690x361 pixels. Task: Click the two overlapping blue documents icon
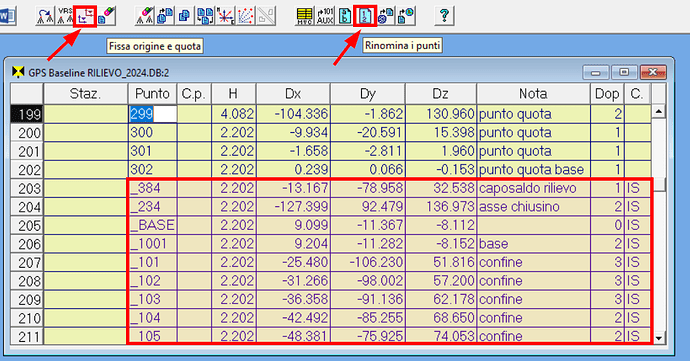[x=185, y=16]
